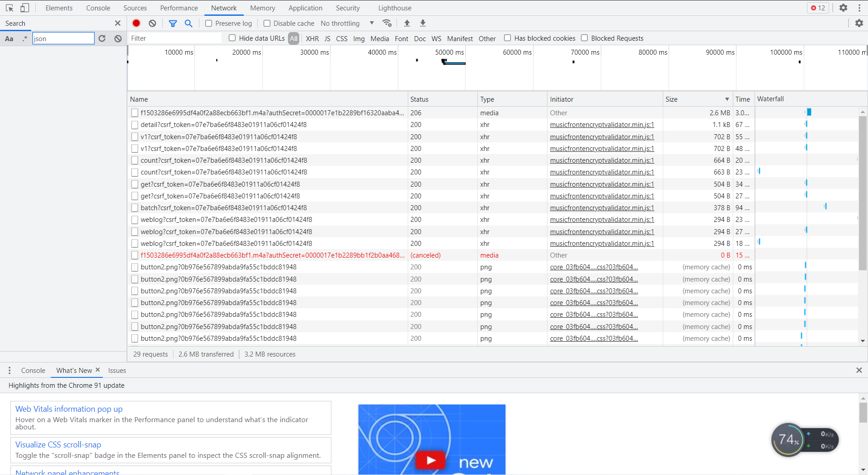Open Visualize CSS scroll-snap link
Screen dimensions: 868x475
pyautogui.click(x=58, y=444)
